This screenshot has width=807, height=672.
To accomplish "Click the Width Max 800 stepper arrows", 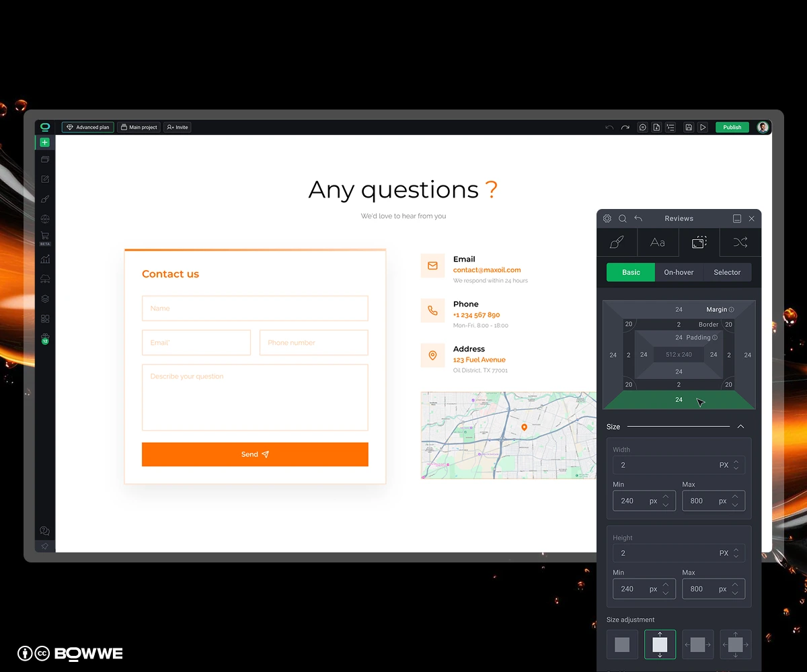I will coord(735,501).
